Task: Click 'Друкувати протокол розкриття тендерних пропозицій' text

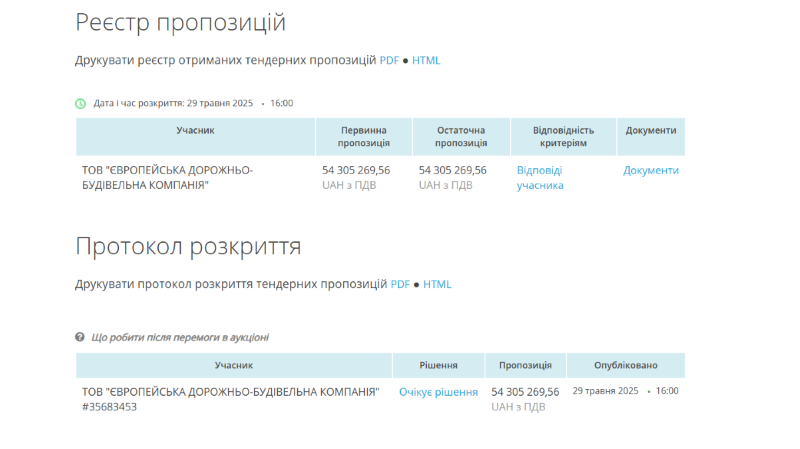Action: pyautogui.click(x=231, y=284)
